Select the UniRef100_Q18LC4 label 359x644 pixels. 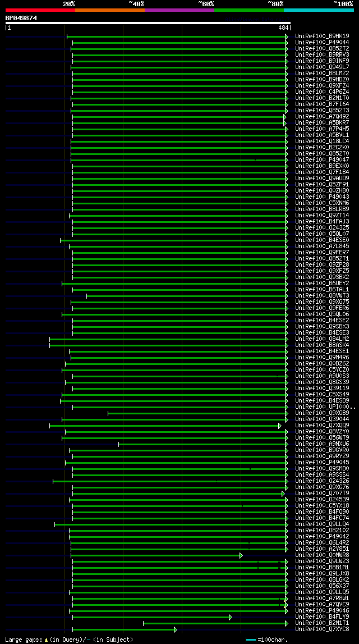point(322,141)
